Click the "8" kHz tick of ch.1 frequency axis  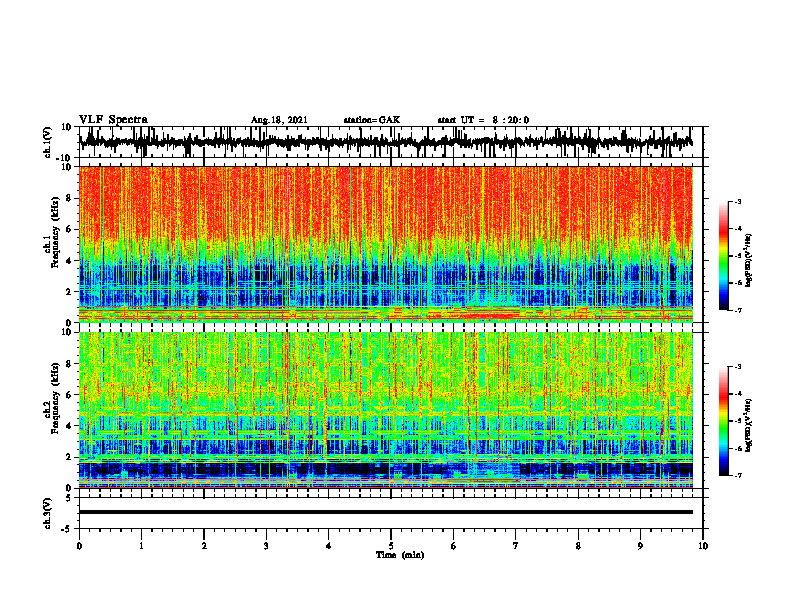click(69, 198)
